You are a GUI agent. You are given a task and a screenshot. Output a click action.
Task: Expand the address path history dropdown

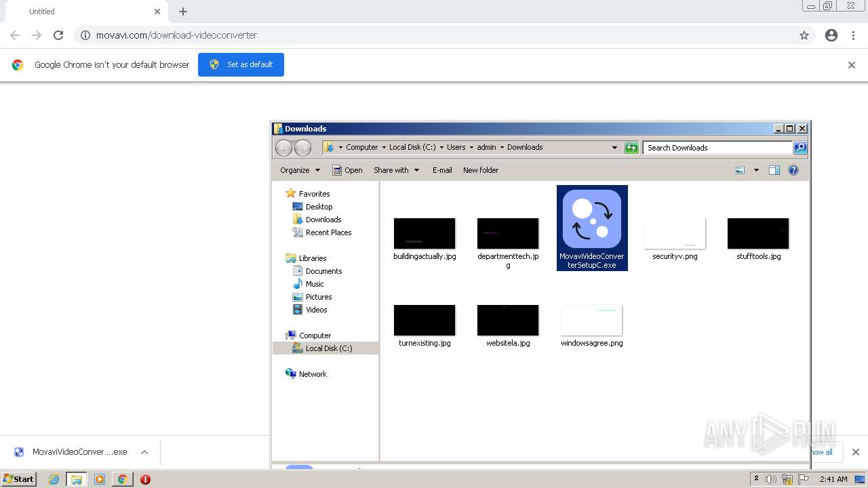(614, 147)
